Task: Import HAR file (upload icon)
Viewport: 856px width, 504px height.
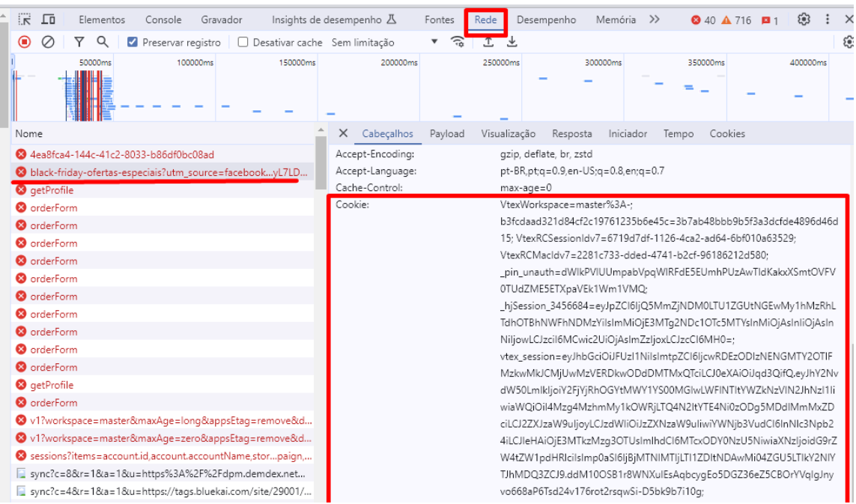Action: [x=488, y=43]
